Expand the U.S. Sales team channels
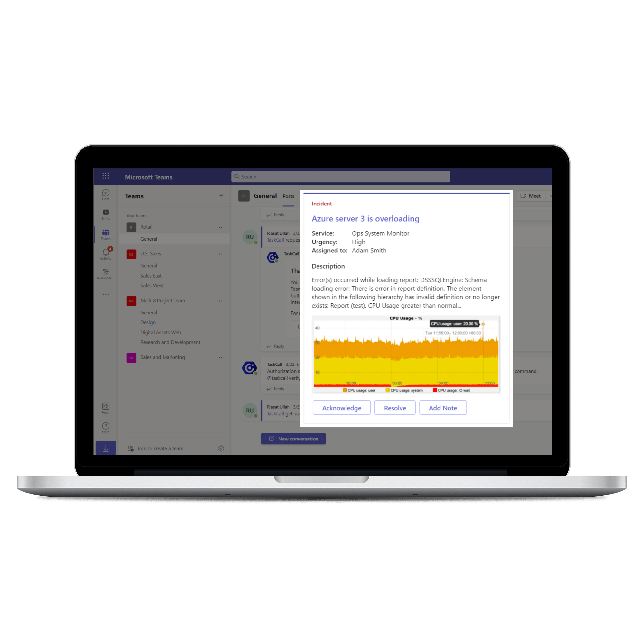The image size is (644, 644). click(x=152, y=254)
